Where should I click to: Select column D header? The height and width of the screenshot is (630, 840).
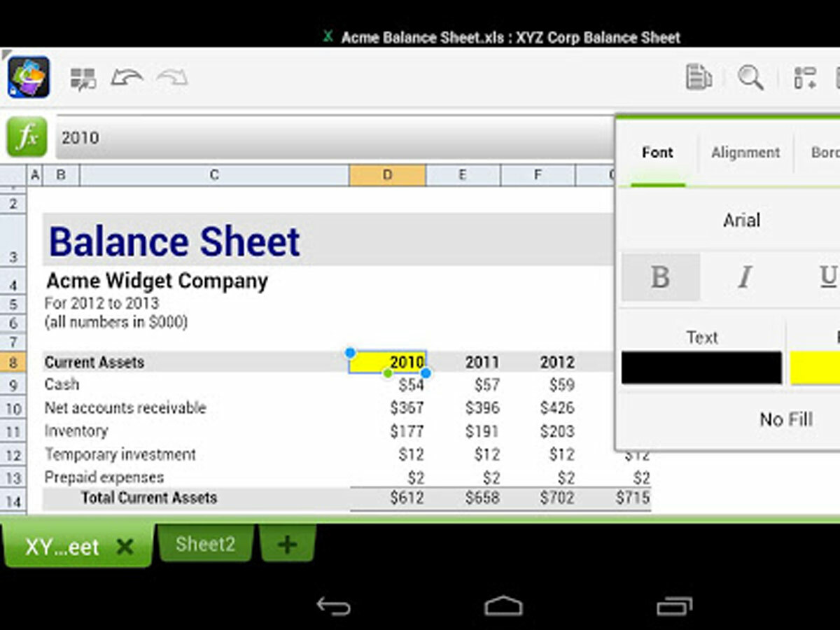tap(387, 175)
